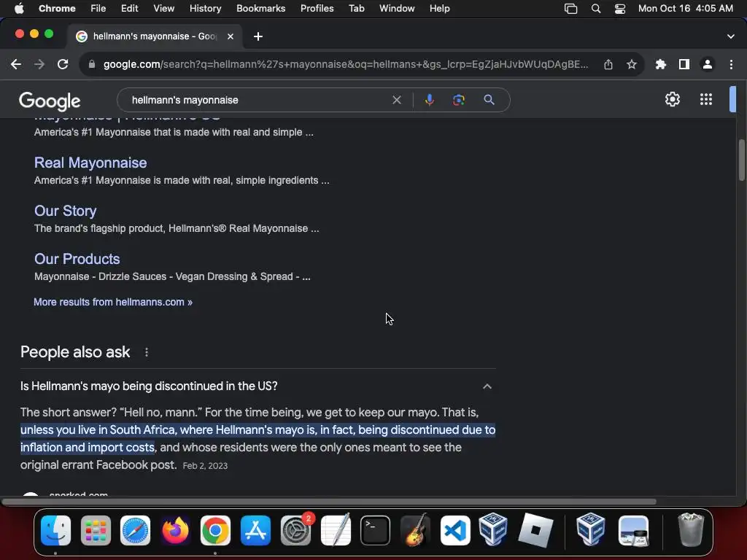The height and width of the screenshot is (560, 747).
Task: Open Terminal from the Dock
Action: (375, 530)
